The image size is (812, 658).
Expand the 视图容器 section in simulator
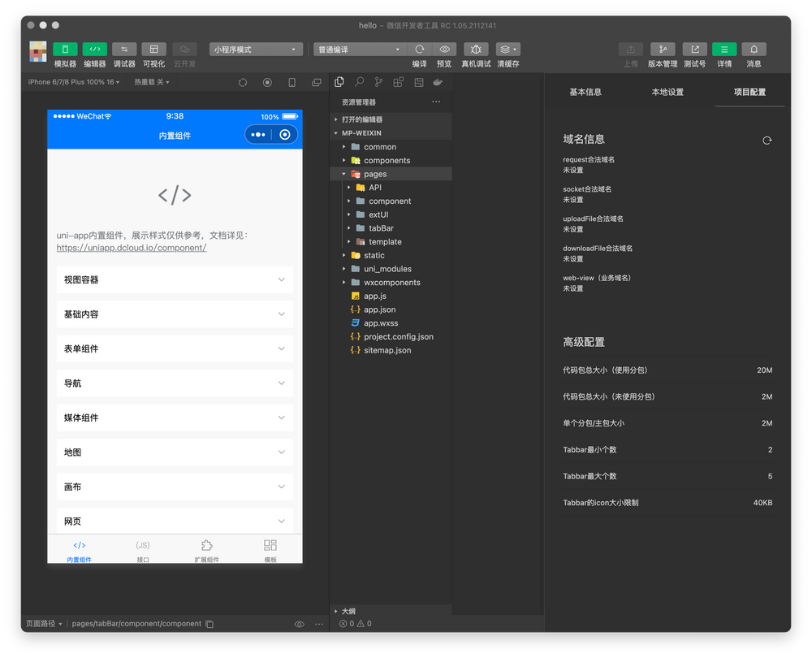[174, 279]
